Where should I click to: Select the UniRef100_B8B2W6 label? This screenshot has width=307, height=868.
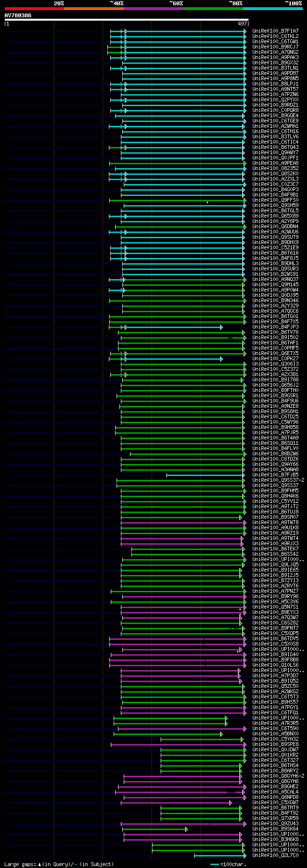click(x=275, y=454)
